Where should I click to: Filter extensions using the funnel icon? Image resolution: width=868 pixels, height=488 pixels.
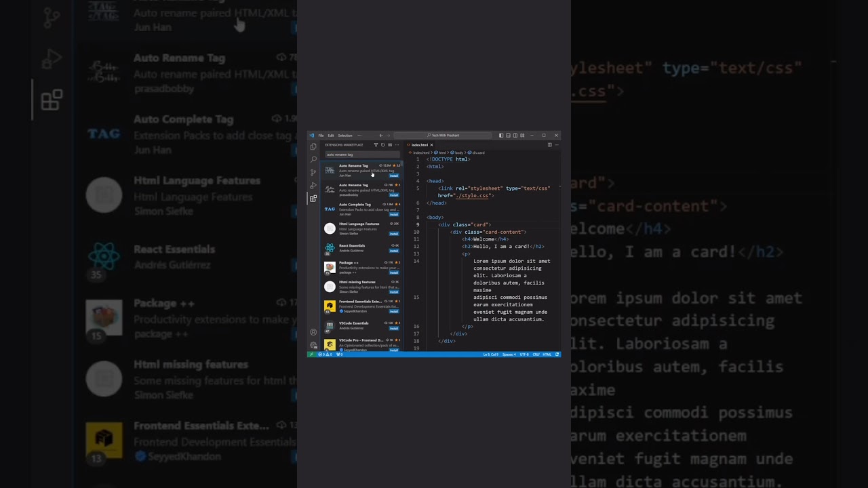tap(376, 145)
